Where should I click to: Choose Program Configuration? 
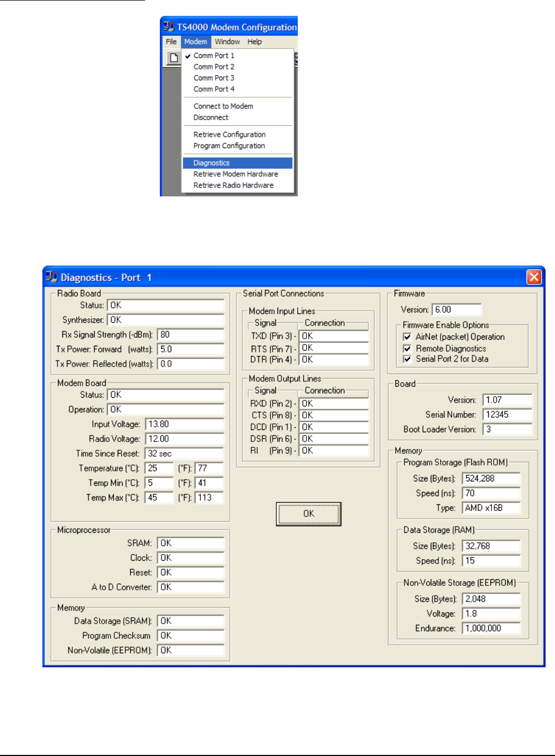tap(238, 146)
